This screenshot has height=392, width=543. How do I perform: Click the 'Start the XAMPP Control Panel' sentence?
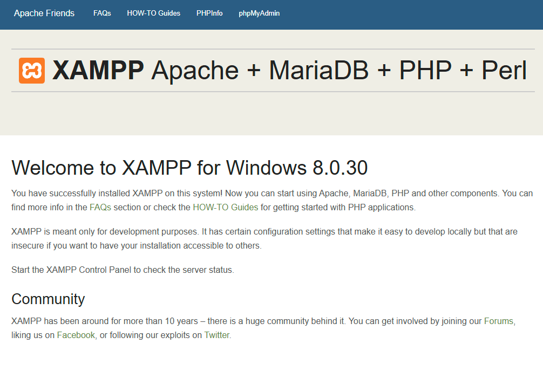click(123, 270)
